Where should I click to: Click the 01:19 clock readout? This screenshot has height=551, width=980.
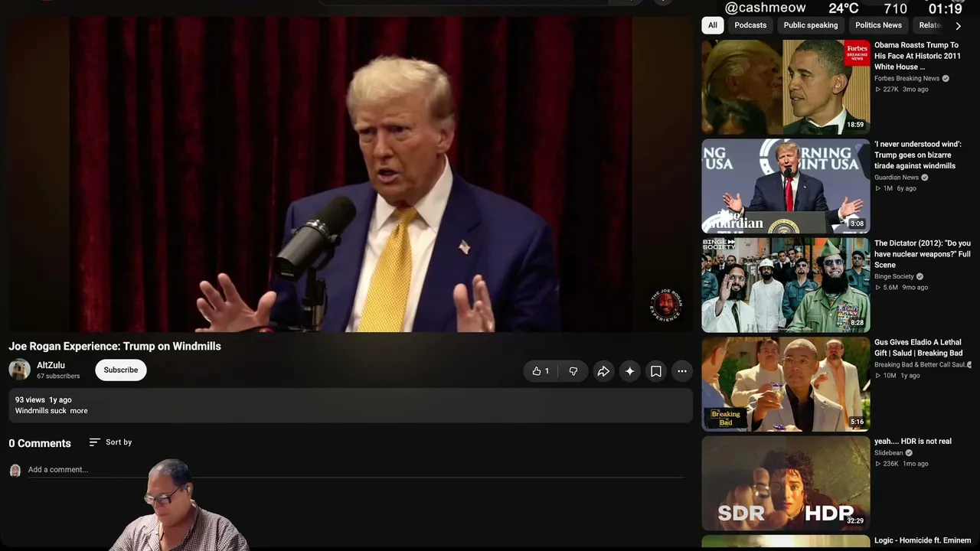coord(945,8)
